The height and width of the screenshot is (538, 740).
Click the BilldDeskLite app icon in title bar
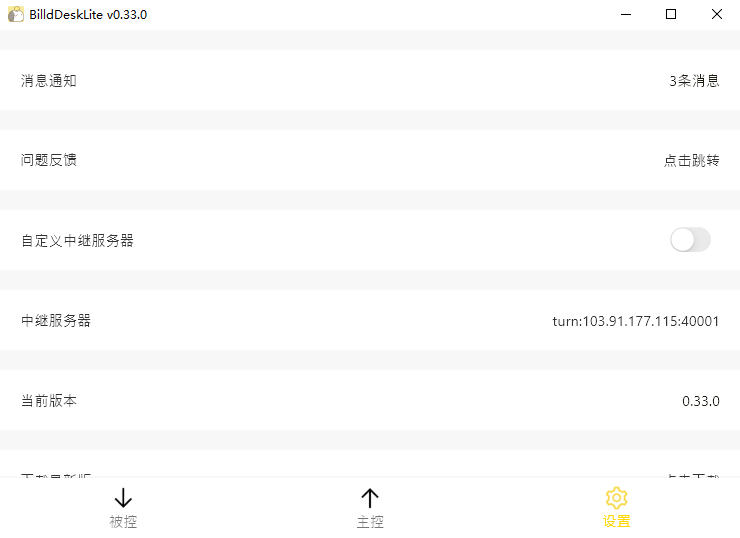tap(15, 14)
